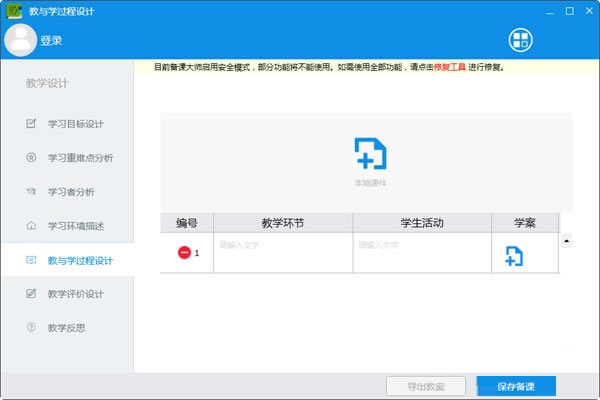Open the four-square grid menu icon
Image resolution: width=600 pixels, height=400 pixels.
(521, 40)
